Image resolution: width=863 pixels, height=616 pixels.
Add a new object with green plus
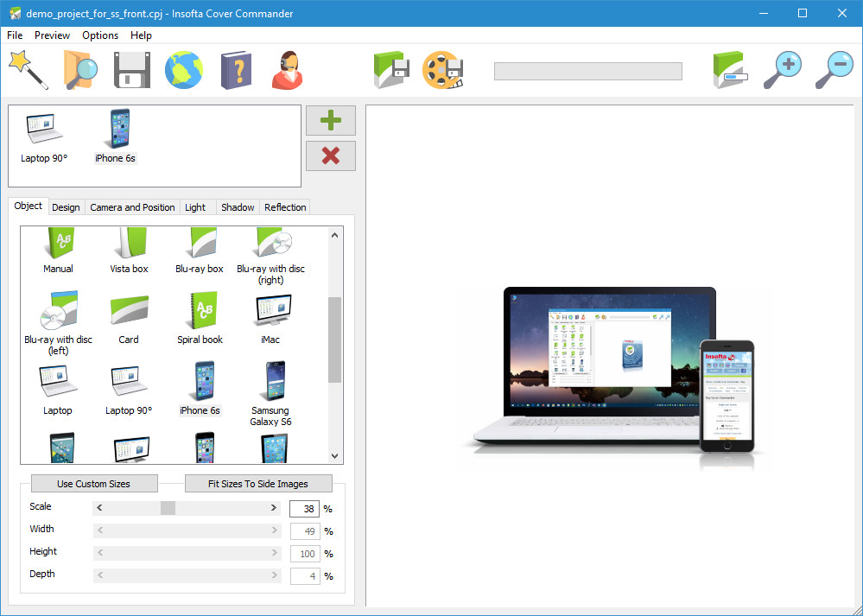tap(331, 121)
